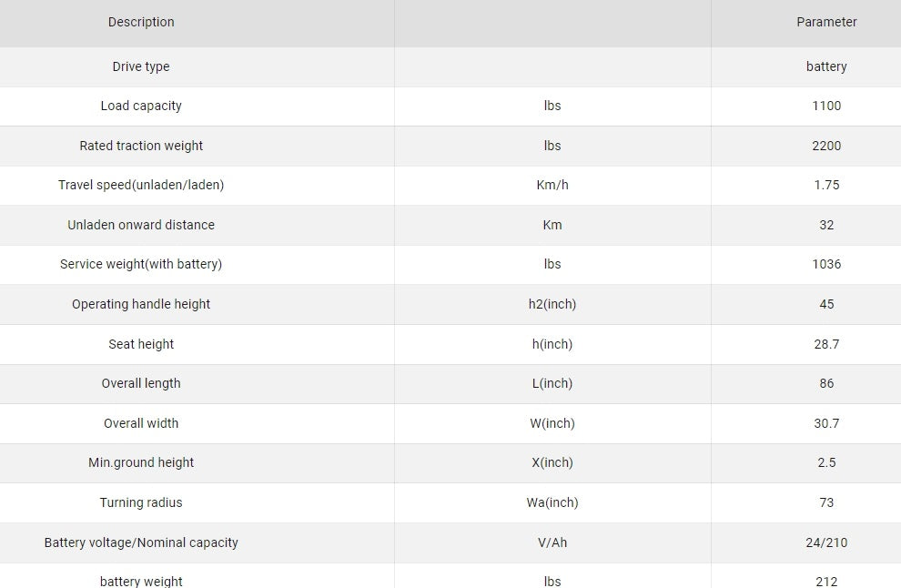The width and height of the screenshot is (901, 588).
Task: Select the Operating handle height label
Action: point(141,304)
